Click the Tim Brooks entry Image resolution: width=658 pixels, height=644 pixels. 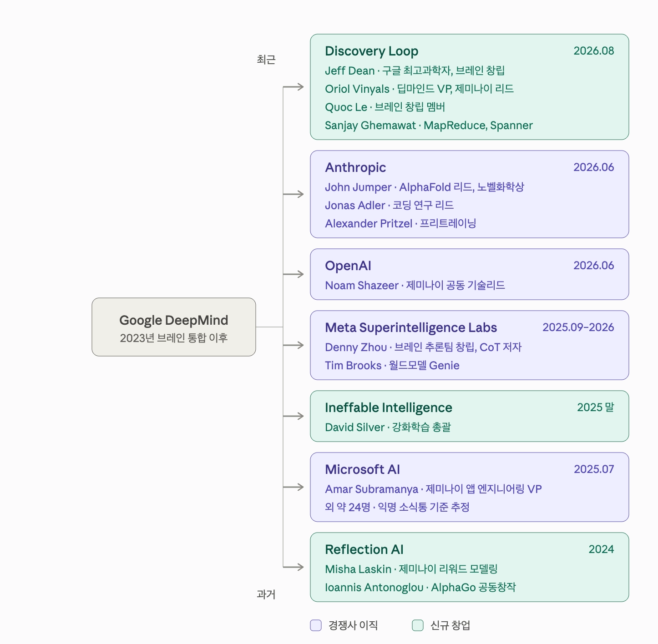(x=392, y=365)
